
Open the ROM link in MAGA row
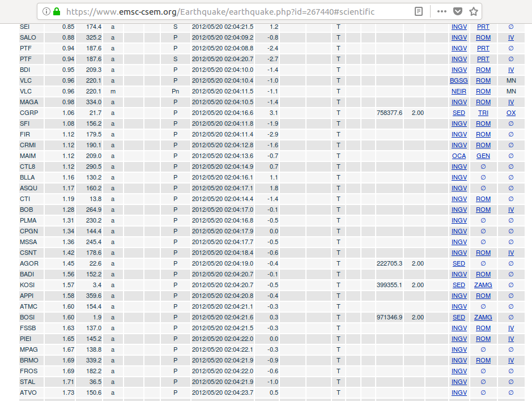[483, 102]
